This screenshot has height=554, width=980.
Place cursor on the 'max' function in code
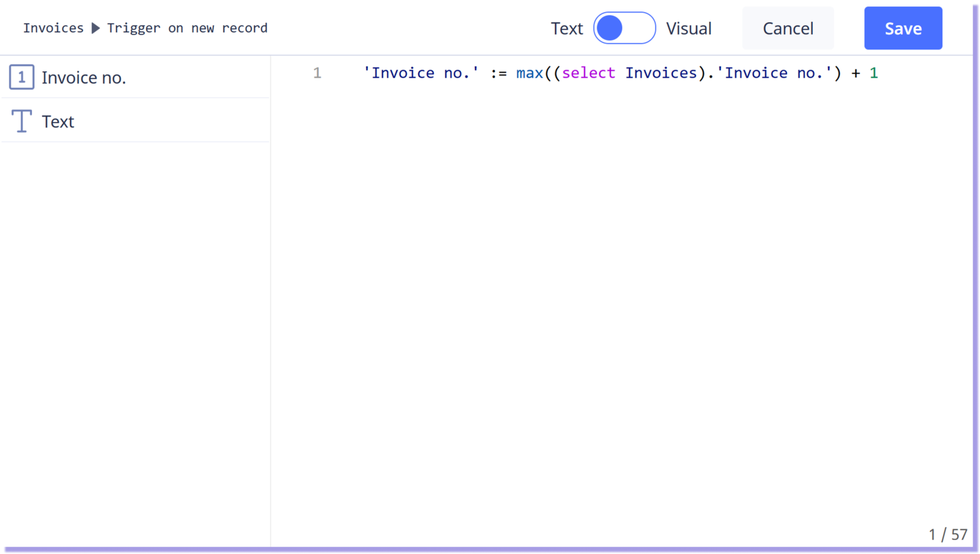pyautogui.click(x=530, y=73)
